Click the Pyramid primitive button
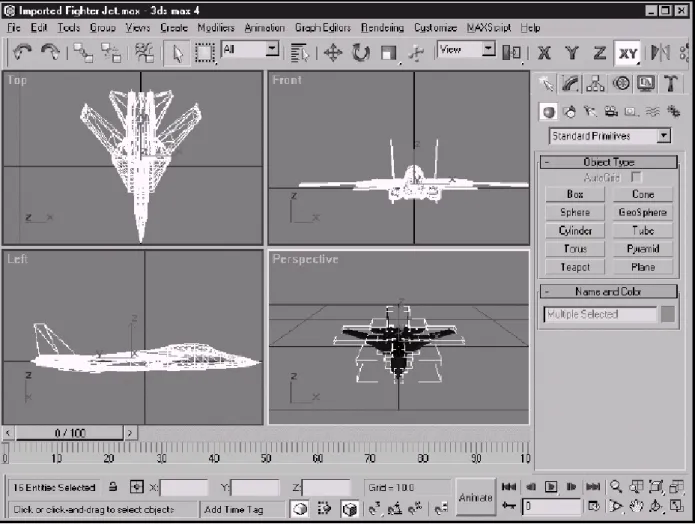Screen dimensions: 695x524 pos(643,249)
